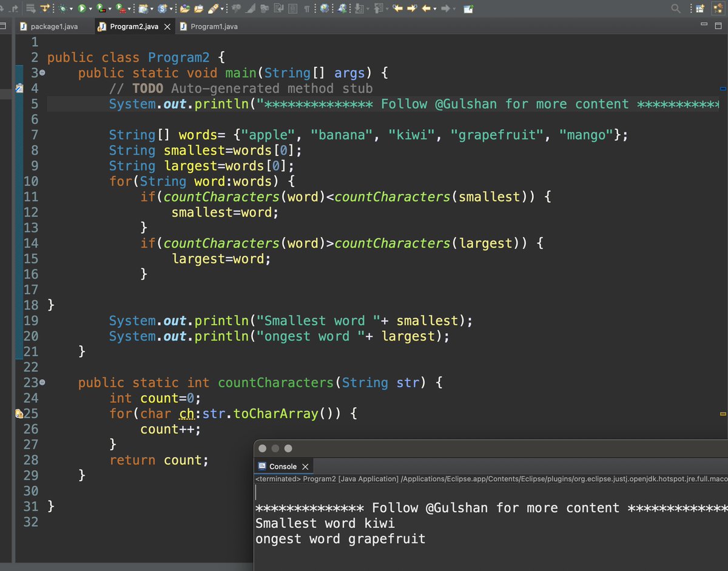This screenshot has width=728, height=571.
Task: Close the Program2.java tab
Action: coord(167,27)
